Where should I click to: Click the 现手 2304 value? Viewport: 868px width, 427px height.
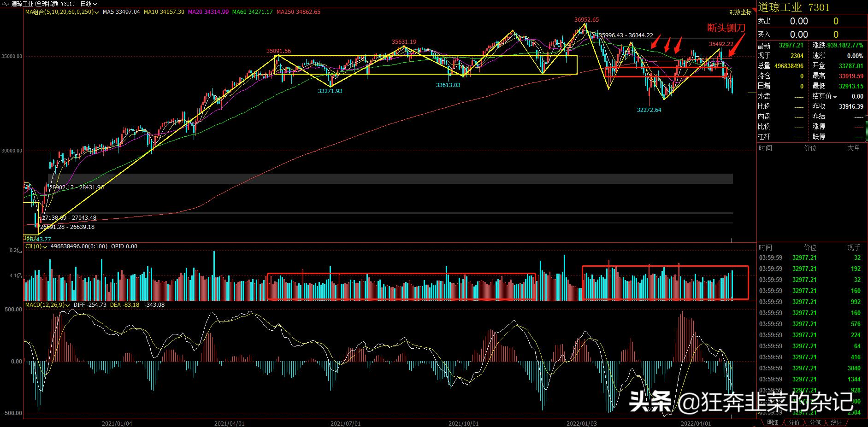point(797,56)
